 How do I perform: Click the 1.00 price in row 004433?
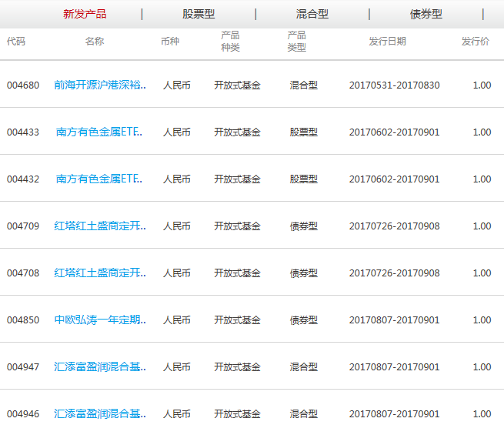482,132
